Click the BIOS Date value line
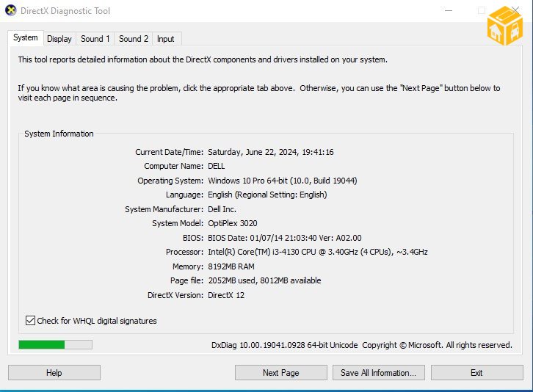Image resolution: width=533 pixels, height=392 pixels. pyautogui.click(x=285, y=238)
